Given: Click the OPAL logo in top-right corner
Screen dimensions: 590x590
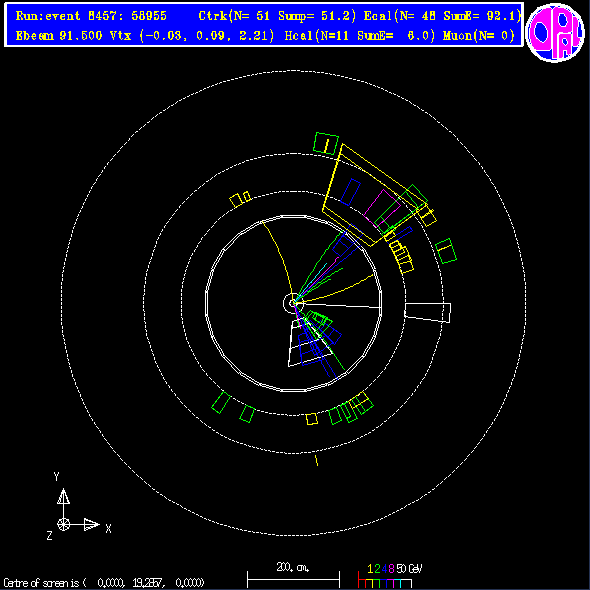Looking at the screenshot, I should point(555,33).
